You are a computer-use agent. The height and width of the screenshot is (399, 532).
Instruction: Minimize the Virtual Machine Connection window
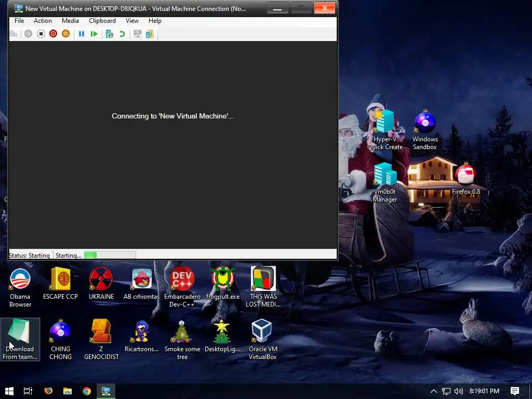tap(277, 8)
